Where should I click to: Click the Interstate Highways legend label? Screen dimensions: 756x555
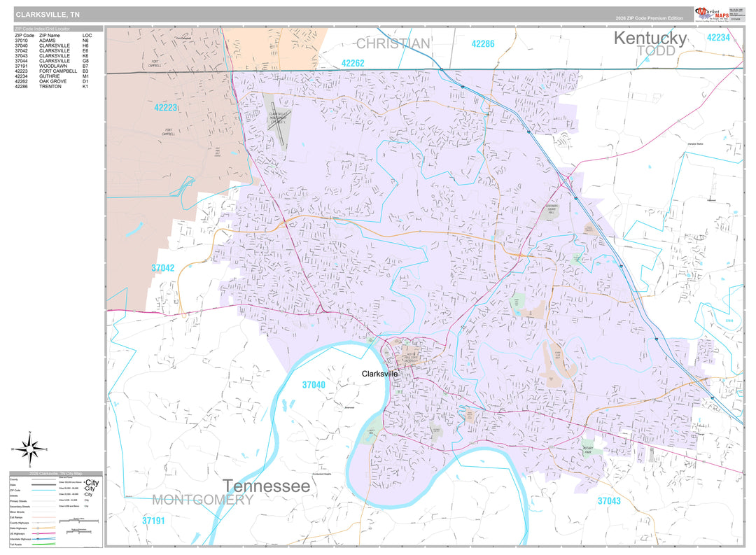tap(20, 539)
